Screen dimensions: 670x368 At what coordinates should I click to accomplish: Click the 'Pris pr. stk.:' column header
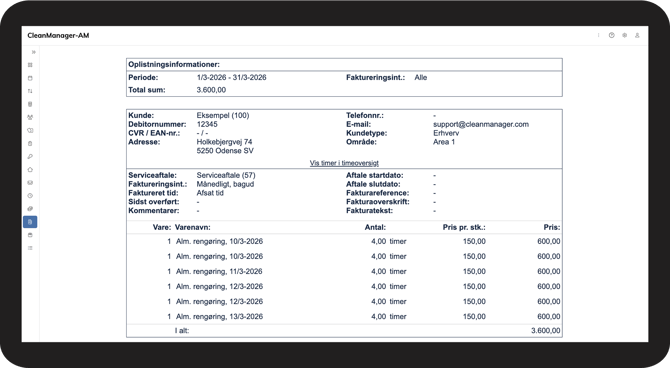[464, 227]
